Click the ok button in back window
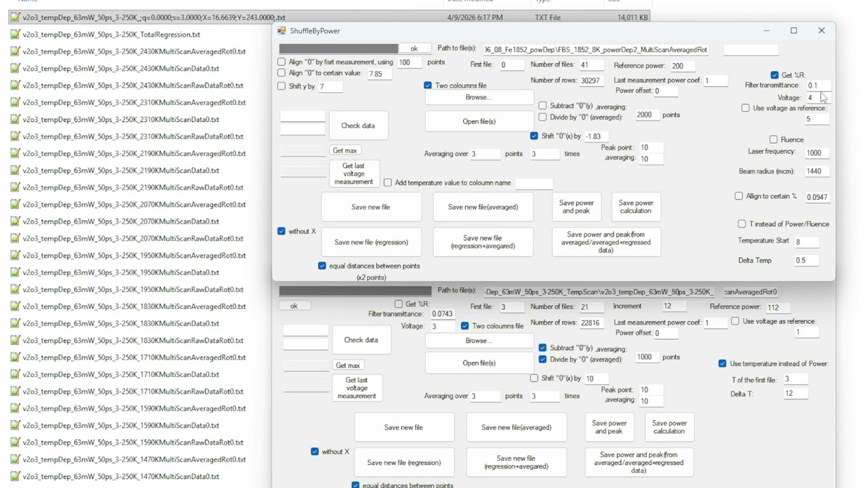 click(294, 306)
